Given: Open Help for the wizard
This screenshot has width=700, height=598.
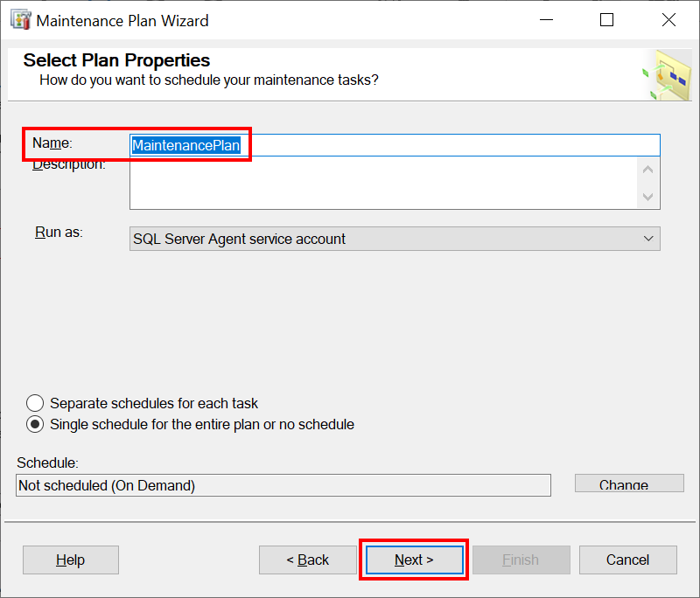Looking at the screenshot, I should point(71,560).
